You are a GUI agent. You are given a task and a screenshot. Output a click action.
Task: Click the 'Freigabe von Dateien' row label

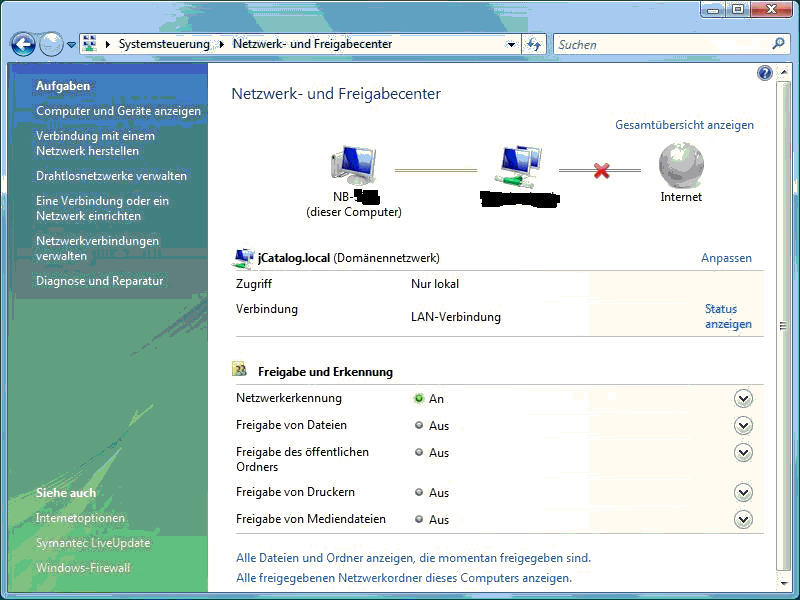pyautogui.click(x=291, y=425)
